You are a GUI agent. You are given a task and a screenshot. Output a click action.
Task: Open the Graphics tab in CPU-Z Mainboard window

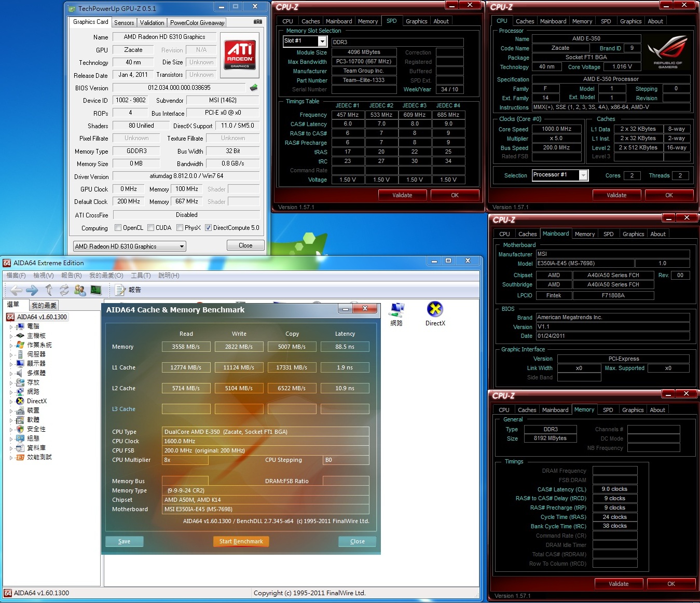point(633,234)
